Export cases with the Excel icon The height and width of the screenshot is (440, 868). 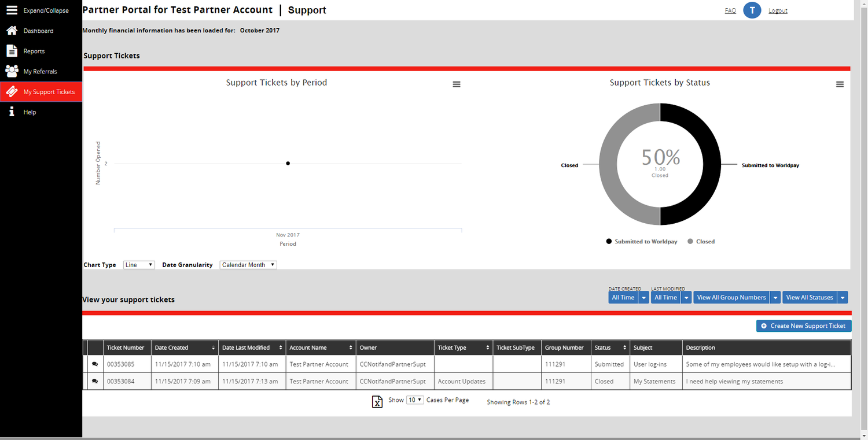tap(377, 402)
